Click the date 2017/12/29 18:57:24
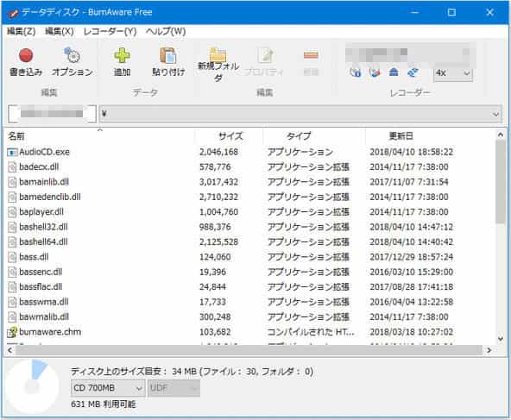 click(x=411, y=257)
